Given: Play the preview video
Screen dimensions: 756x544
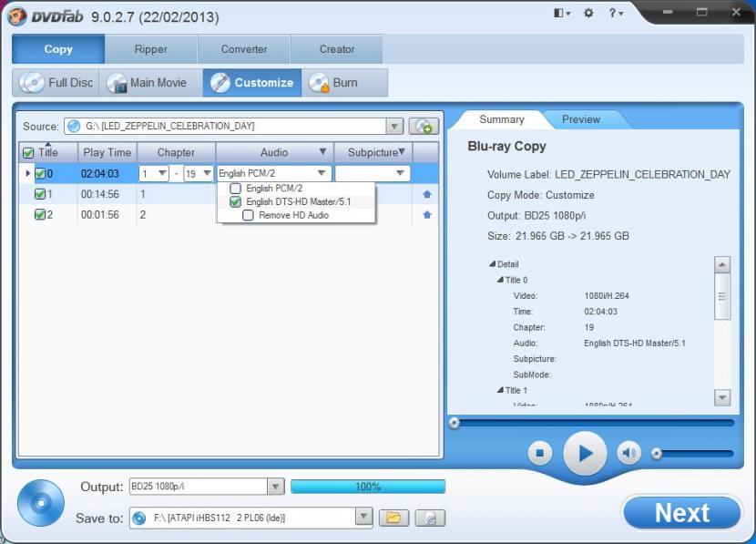Looking at the screenshot, I should (x=585, y=454).
